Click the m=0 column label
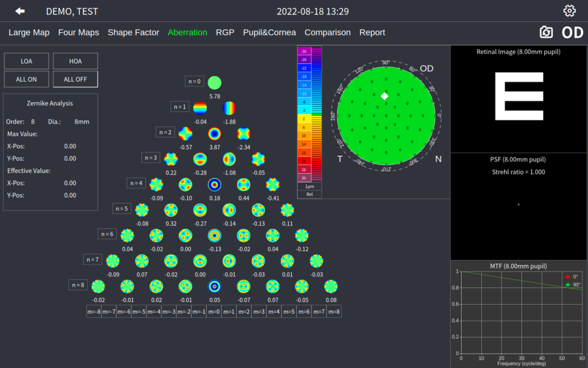588x368 pixels. (214, 312)
